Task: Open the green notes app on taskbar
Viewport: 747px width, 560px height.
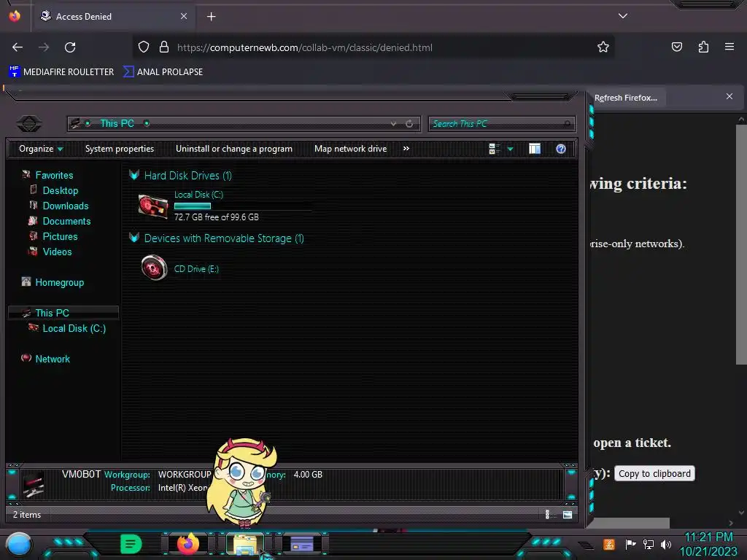Action: point(131,544)
